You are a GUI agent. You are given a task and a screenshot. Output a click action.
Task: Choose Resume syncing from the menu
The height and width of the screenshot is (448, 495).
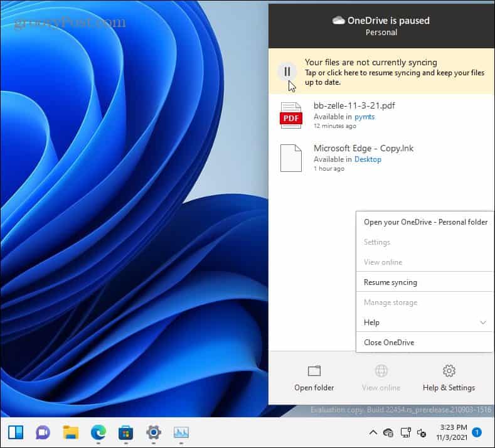coord(425,282)
